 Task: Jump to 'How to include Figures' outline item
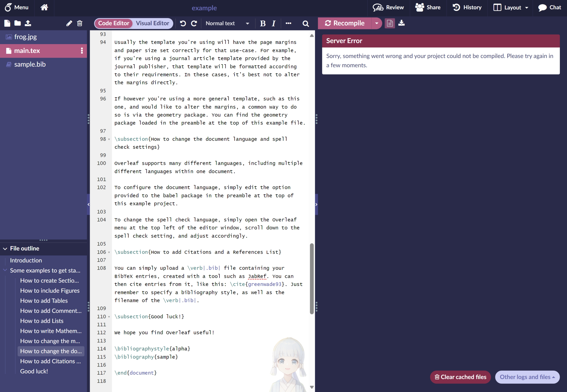(x=50, y=291)
